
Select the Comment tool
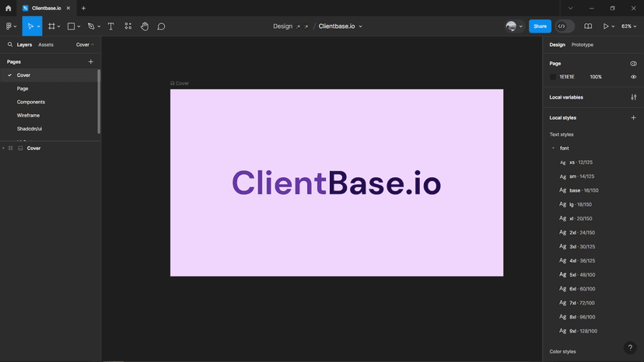click(162, 26)
